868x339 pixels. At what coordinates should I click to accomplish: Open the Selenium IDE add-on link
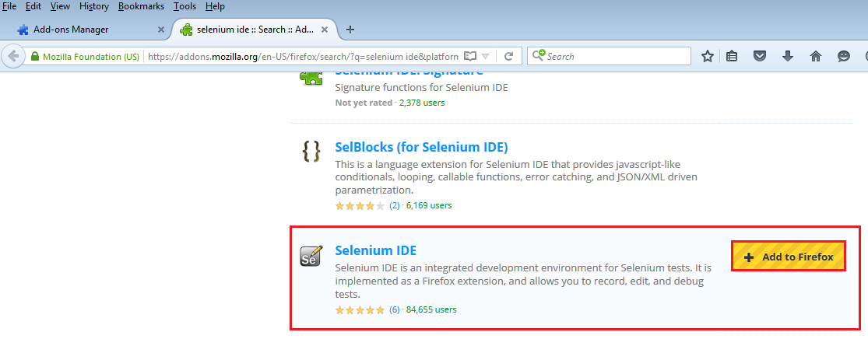click(375, 250)
